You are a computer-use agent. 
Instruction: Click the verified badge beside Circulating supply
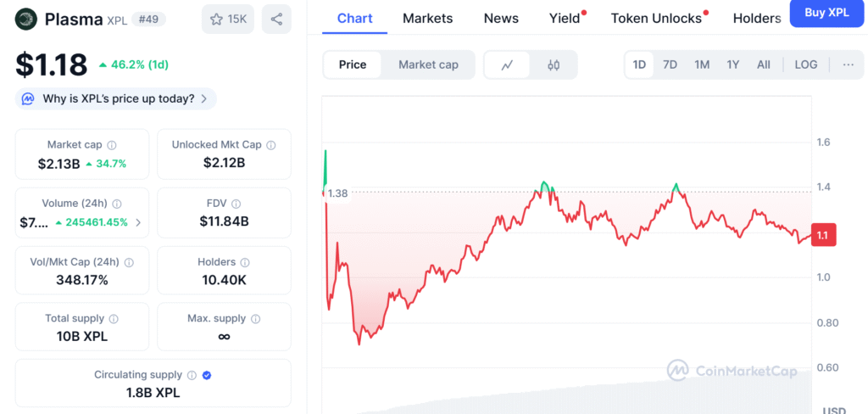[207, 375]
